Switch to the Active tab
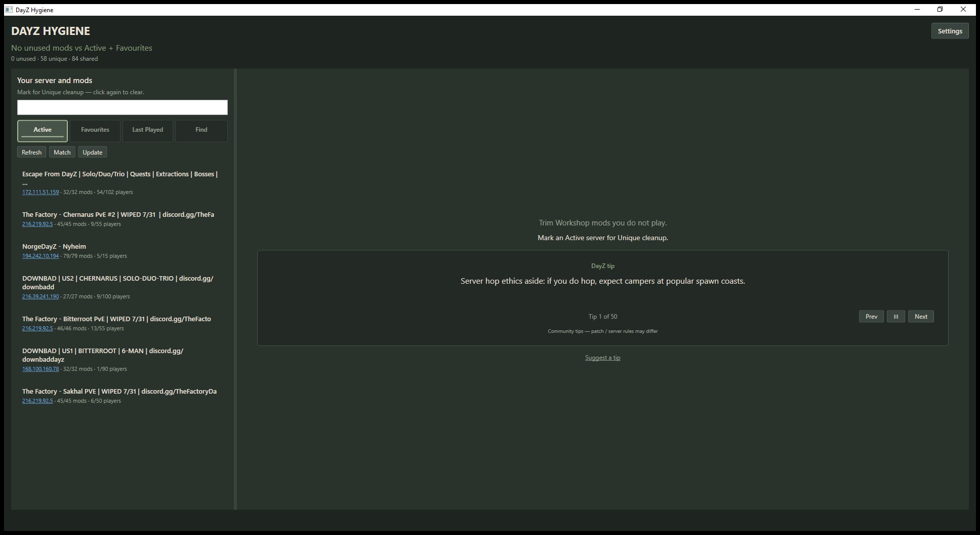The image size is (980, 535). pos(43,131)
